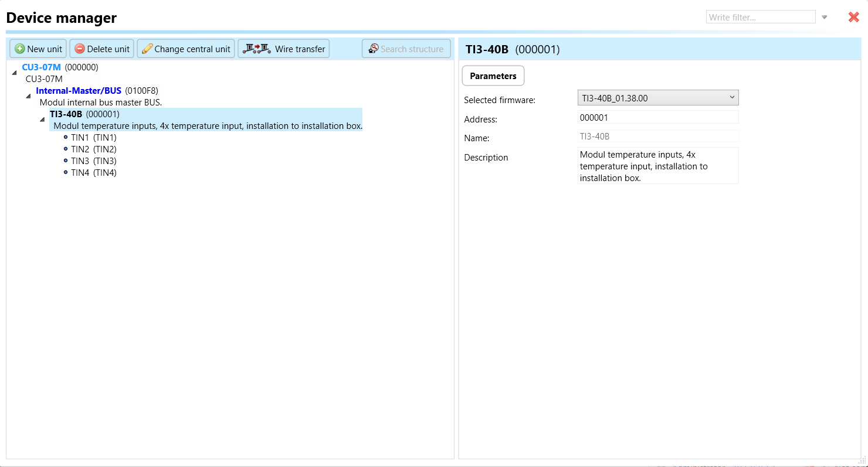
Task: Collapse the CU3-07M tree node
Action: click(14, 72)
